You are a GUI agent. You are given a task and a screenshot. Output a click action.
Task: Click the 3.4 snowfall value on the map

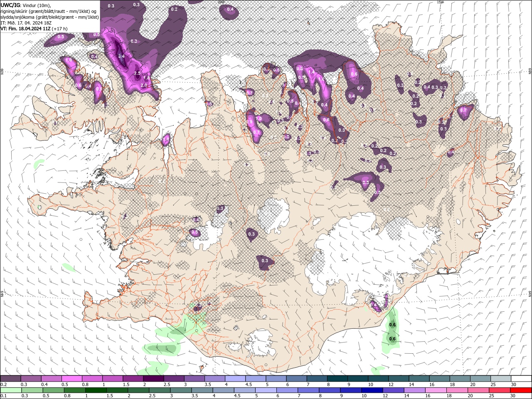[x=121, y=56]
